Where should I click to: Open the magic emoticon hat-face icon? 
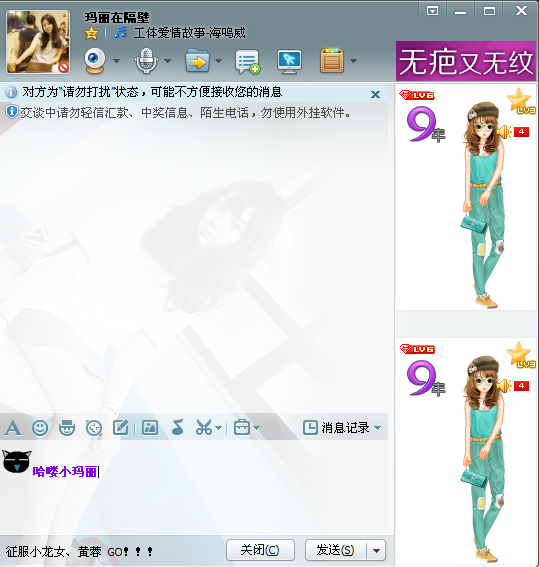(x=67, y=428)
